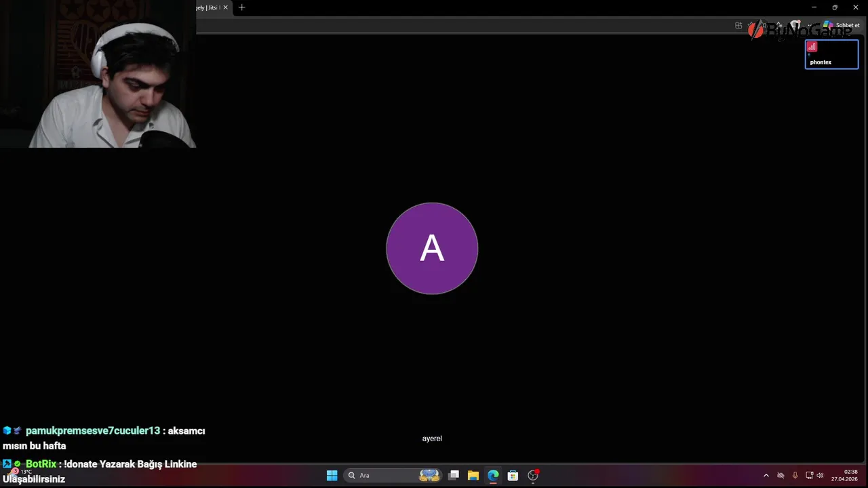The width and height of the screenshot is (868, 488).
Task: Open the browser apps icon beside the address bar
Action: (738, 26)
